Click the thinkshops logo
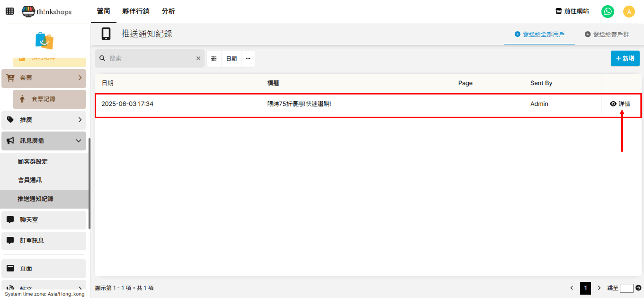Image resolution: width=644 pixels, height=298 pixels. point(47,11)
